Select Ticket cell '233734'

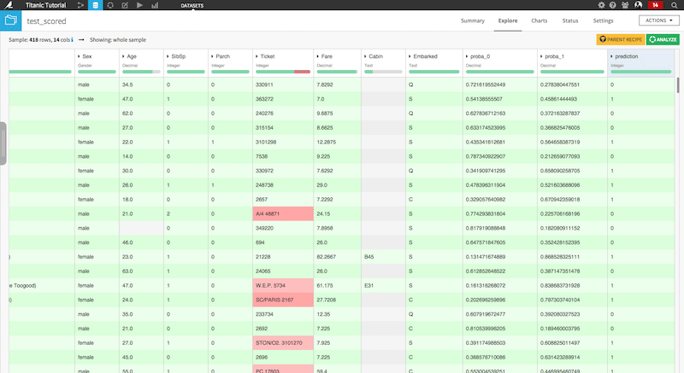coord(283,314)
